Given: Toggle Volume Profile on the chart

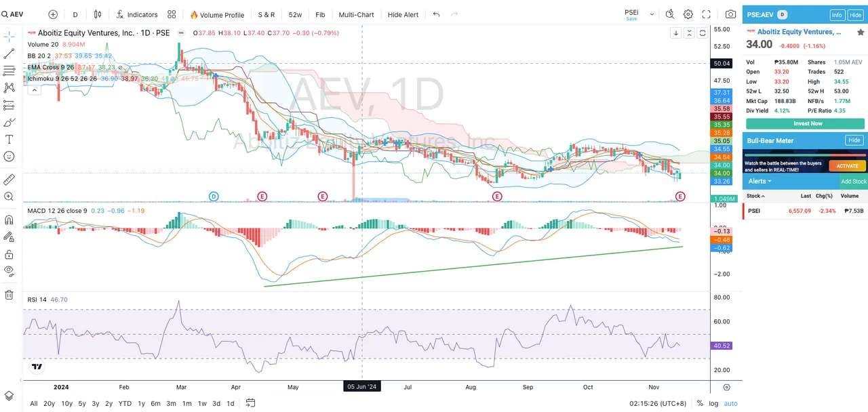Looking at the screenshot, I should (217, 14).
